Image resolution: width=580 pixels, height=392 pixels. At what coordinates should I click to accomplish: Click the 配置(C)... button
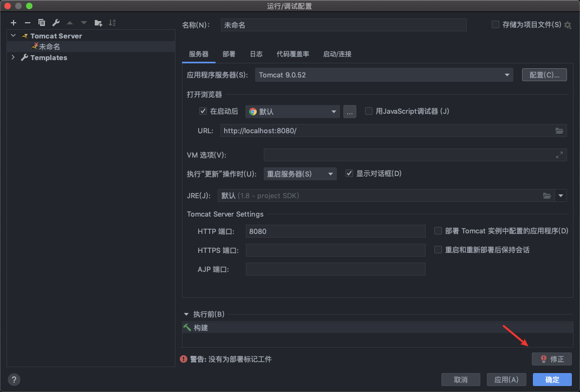click(544, 75)
